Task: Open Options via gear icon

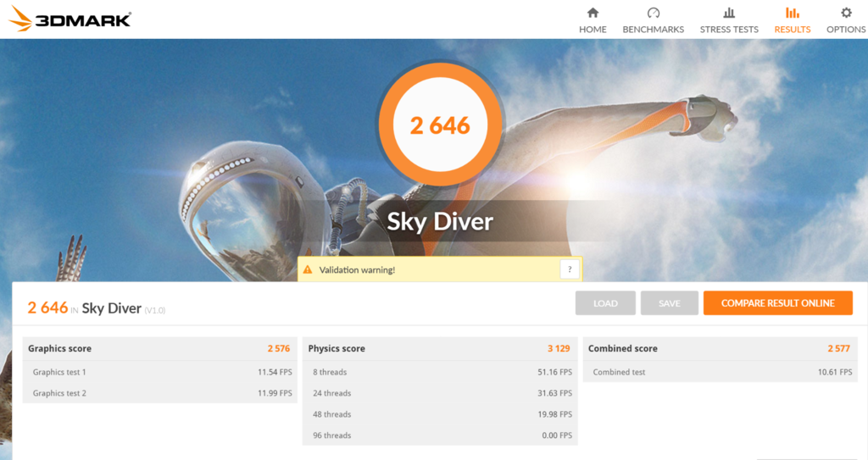Action: tap(846, 12)
